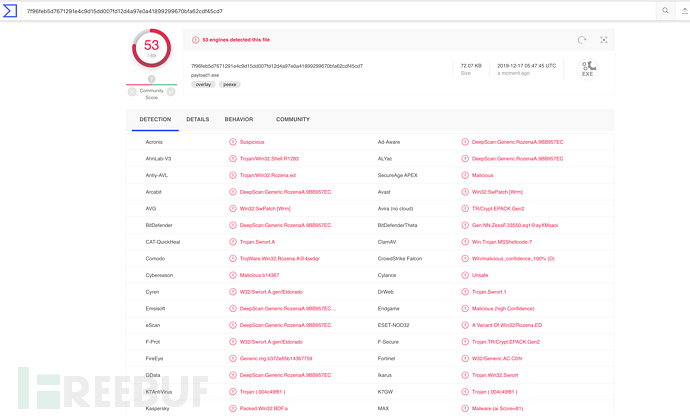Click DrWeb Trojan.Swrort.1 result
690x416 pixels.
(489, 292)
